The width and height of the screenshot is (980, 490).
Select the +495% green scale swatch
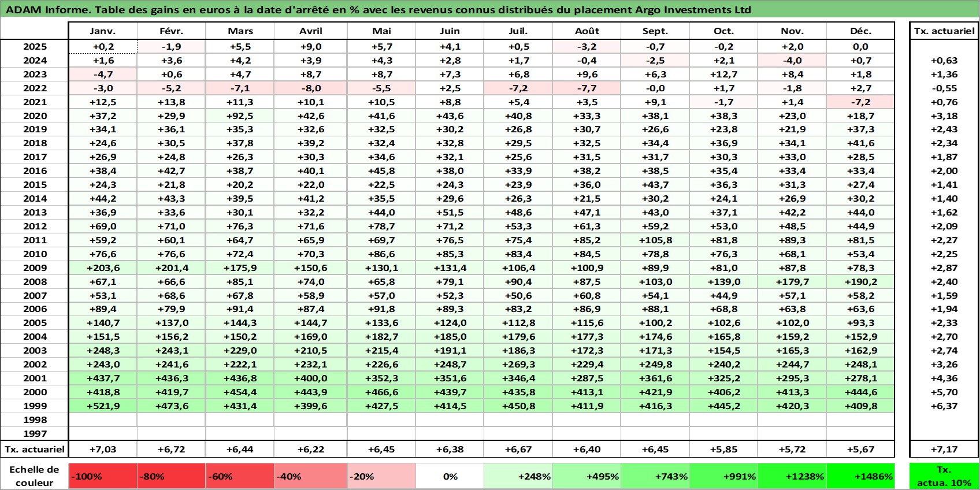click(587, 476)
